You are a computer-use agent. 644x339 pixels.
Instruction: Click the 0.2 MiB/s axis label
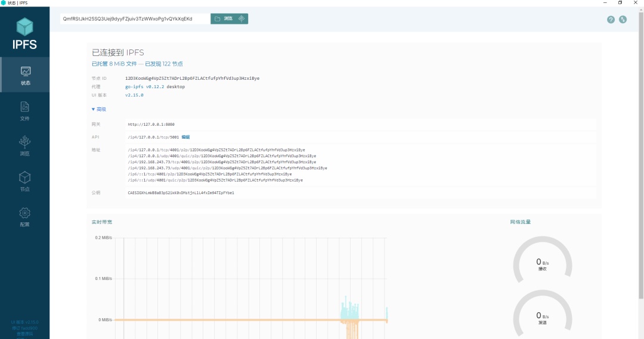[x=104, y=238]
